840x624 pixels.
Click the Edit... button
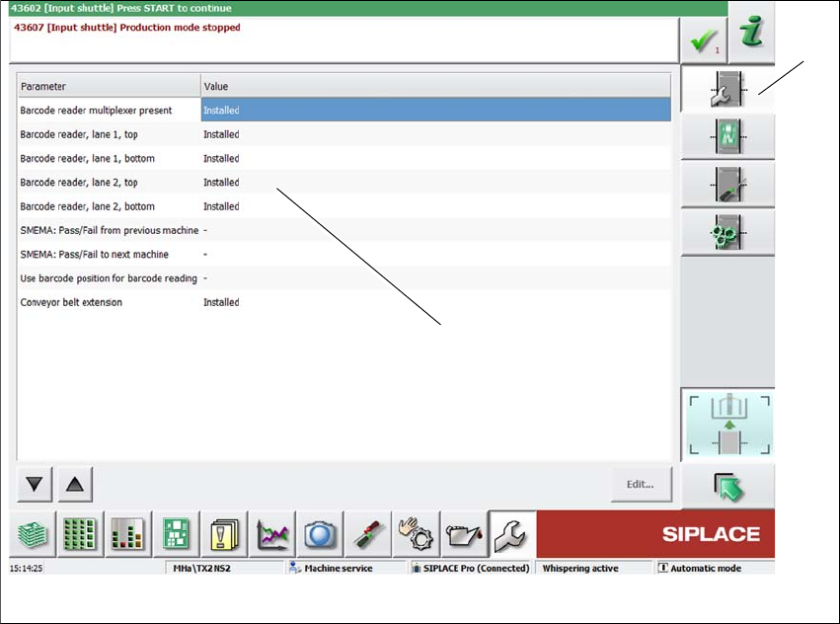click(x=641, y=484)
